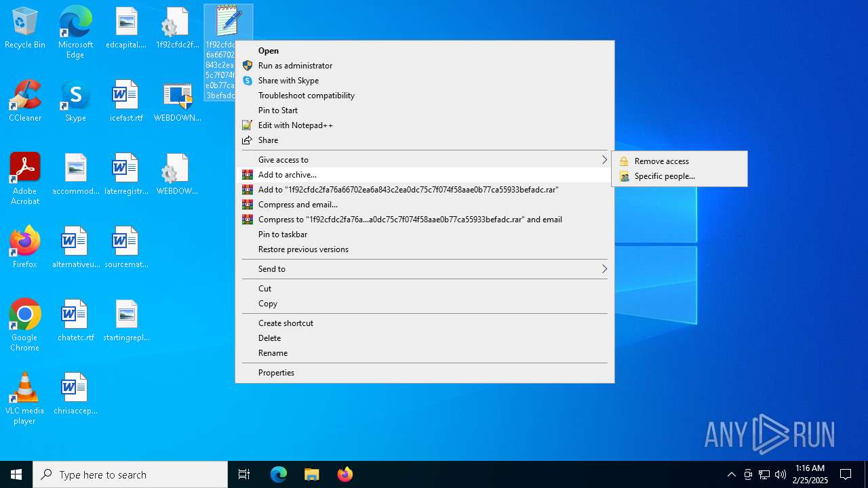Choose Pin to taskbar
Viewport: 868px width, 488px height.
click(x=425, y=235)
